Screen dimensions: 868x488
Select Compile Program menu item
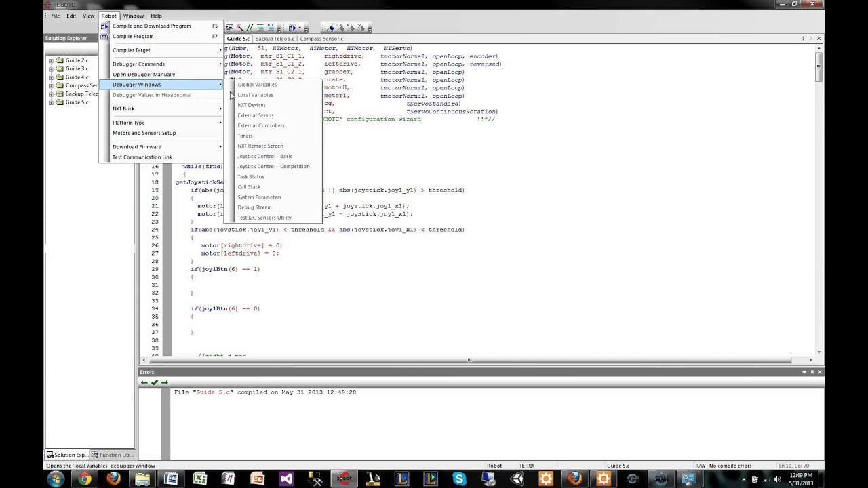tap(161, 36)
